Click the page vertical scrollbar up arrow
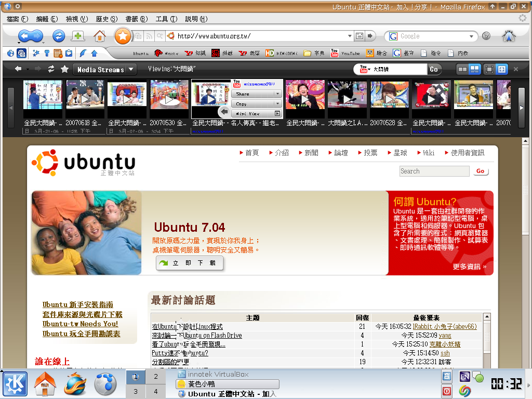Screen dimensions: 532x399 click(525, 141)
